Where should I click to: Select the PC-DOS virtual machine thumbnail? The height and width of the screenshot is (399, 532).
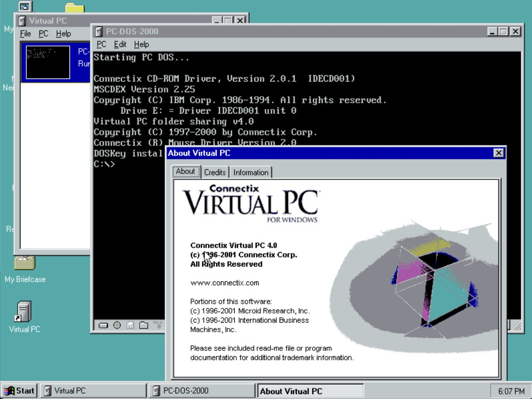(x=48, y=62)
